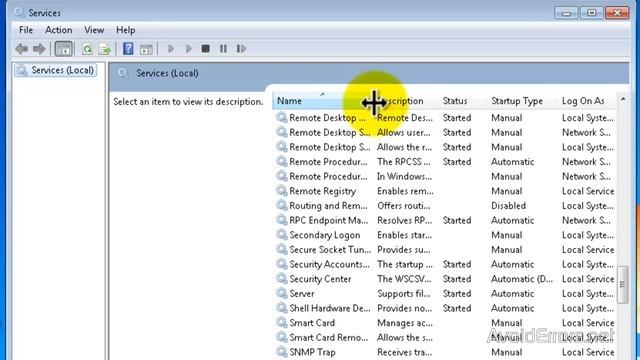
Task: Select the Security Accounts... service name
Action: point(329,264)
